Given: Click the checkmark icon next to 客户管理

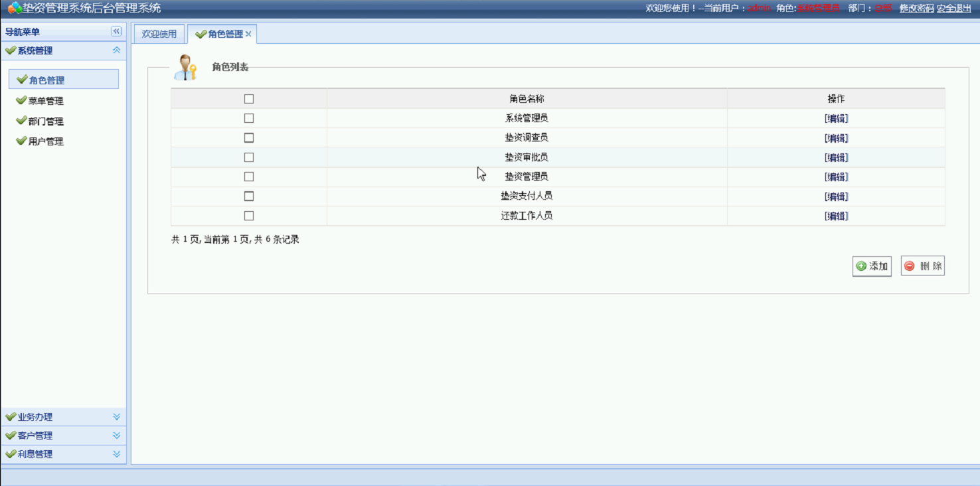Looking at the screenshot, I should click(11, 436).
